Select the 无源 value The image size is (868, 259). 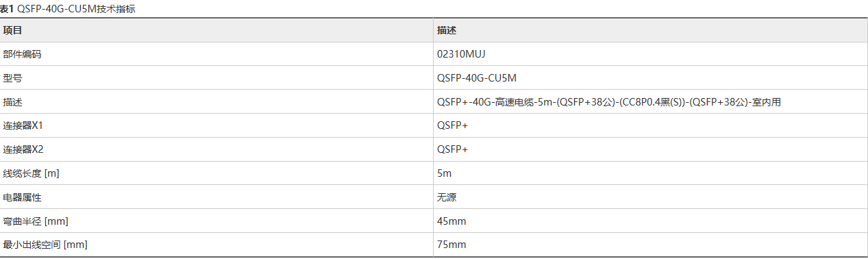click(x=447, y=197)
